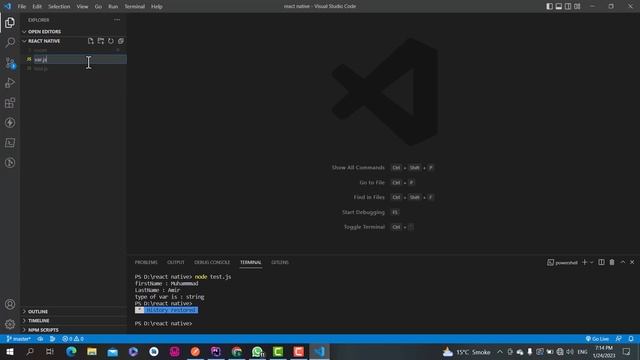Click the synchronize changes cloud icon
The image size is (640, 360).
click(40, 339)
